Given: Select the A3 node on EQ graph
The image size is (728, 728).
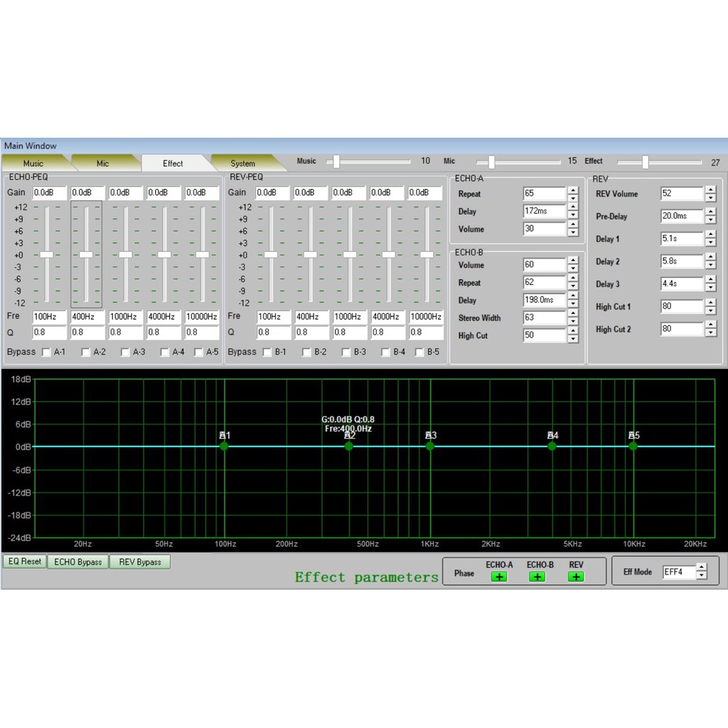Looking at the screenshot, I should 430,446.
